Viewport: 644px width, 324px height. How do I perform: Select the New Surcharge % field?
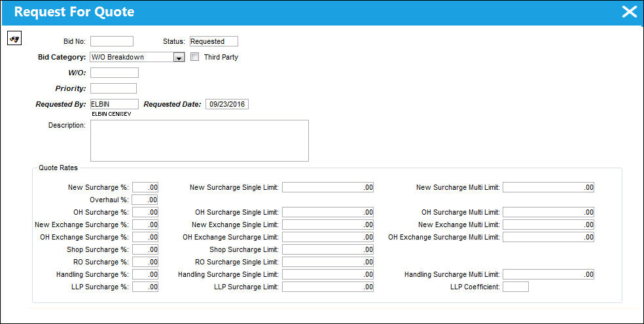[x=145, y=187]
